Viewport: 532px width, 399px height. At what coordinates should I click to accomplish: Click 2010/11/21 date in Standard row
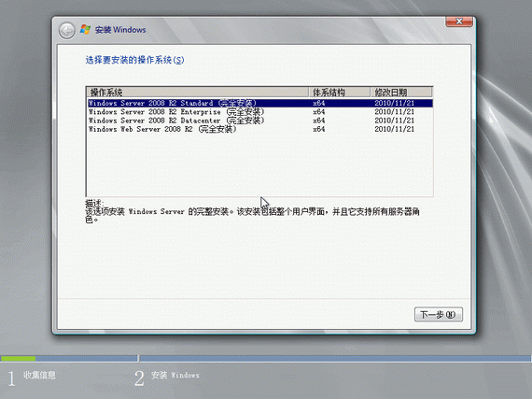coord(394,103)
